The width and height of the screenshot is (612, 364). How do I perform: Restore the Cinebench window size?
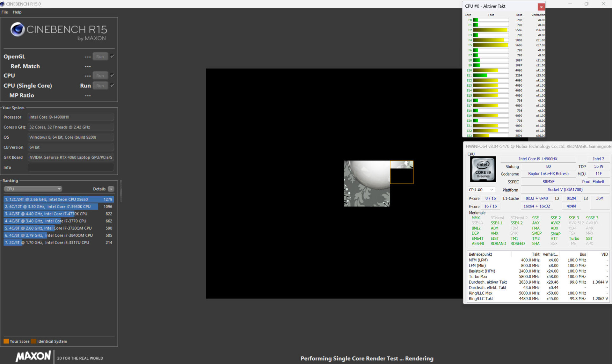pos(586,4)
